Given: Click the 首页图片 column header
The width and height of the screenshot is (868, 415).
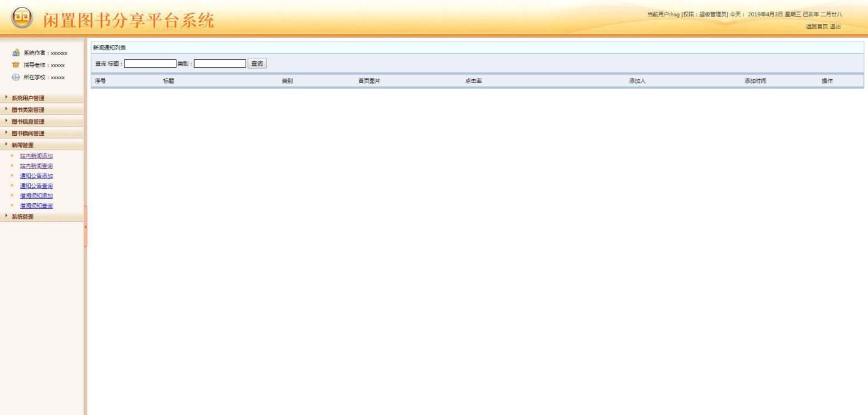Looking at the screenshot, I should 369,81.
